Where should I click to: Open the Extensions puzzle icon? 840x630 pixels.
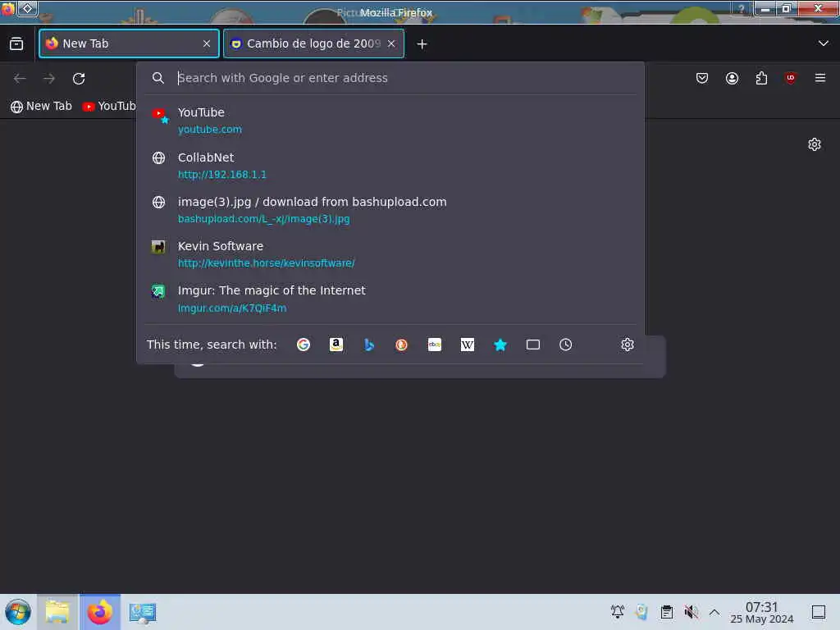761,78
